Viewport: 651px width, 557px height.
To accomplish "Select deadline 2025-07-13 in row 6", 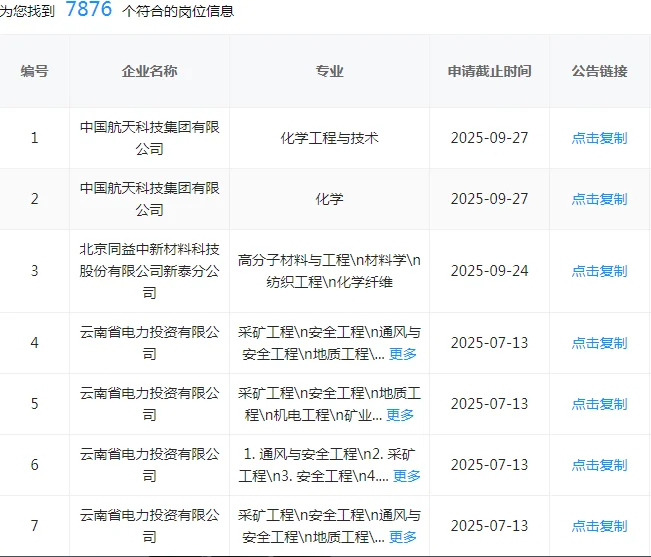I will pos(489,465).
